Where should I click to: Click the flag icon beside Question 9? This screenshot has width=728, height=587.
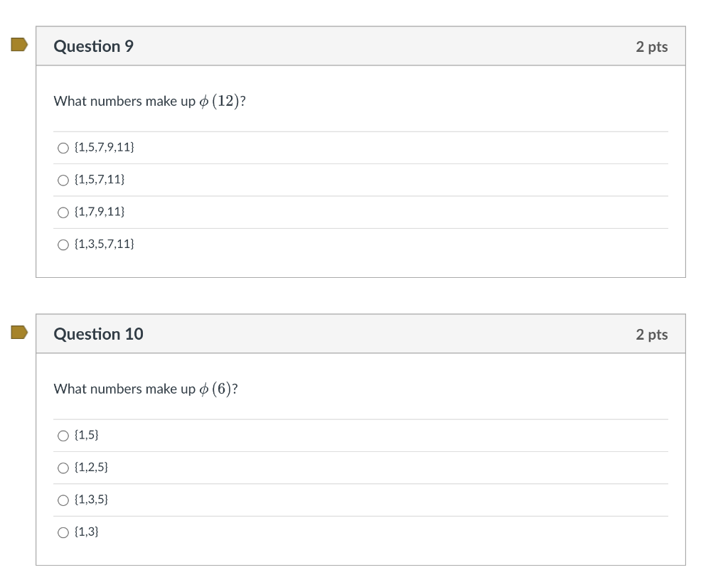pos(19,45)
